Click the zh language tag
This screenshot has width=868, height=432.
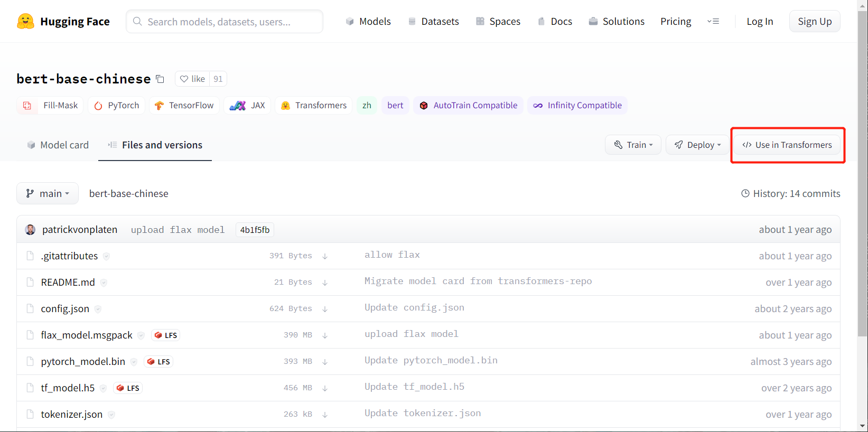[x=367, y=106]
